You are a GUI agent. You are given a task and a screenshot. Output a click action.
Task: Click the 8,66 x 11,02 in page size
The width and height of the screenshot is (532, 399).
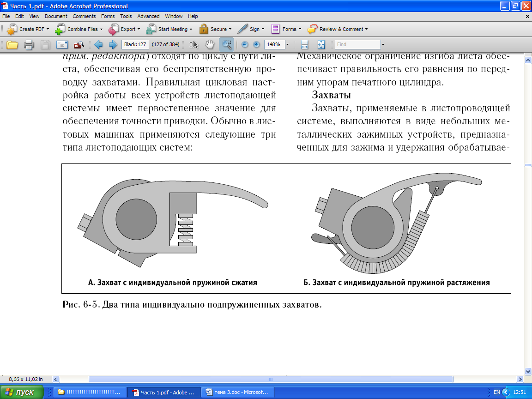(x=26, y=379)
